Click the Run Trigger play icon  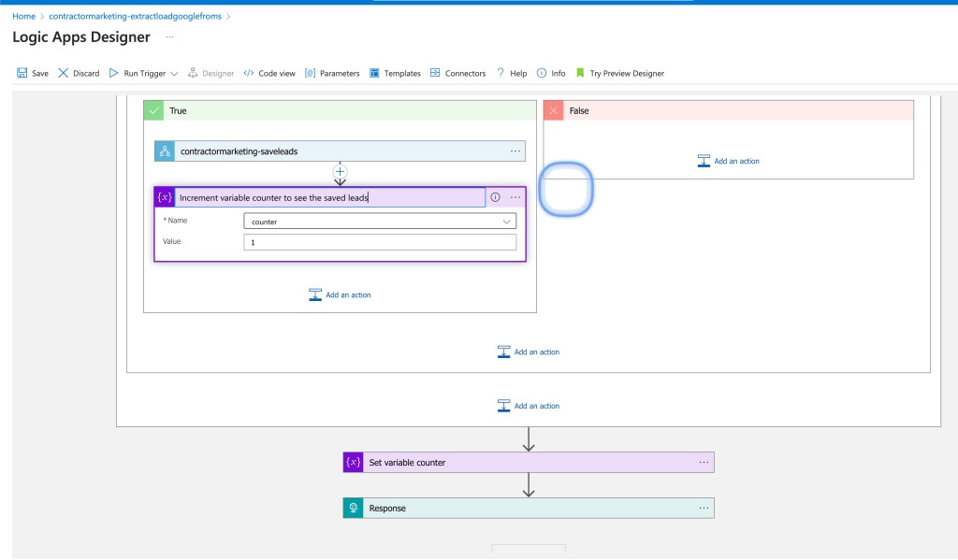(x=113, y=73)
